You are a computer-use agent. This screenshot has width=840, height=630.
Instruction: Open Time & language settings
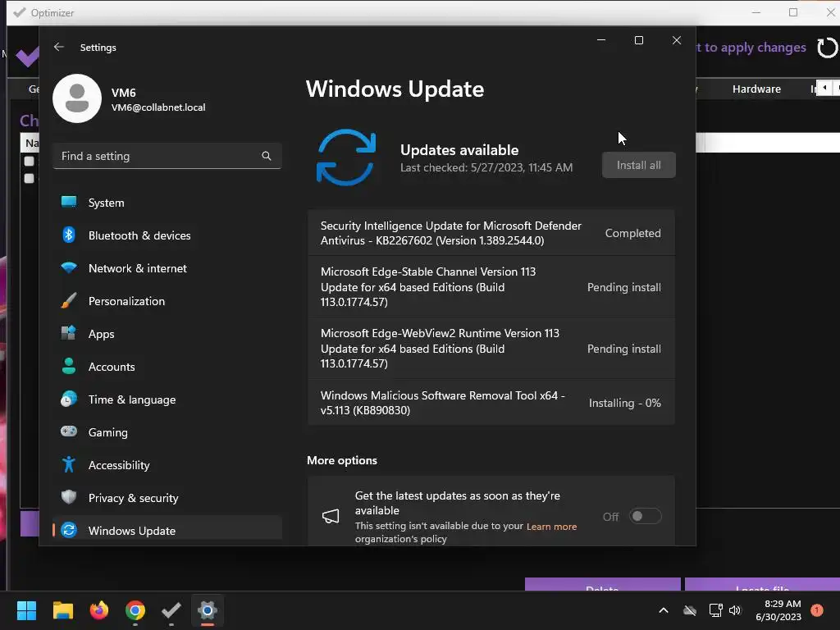(x=167, y=399)
